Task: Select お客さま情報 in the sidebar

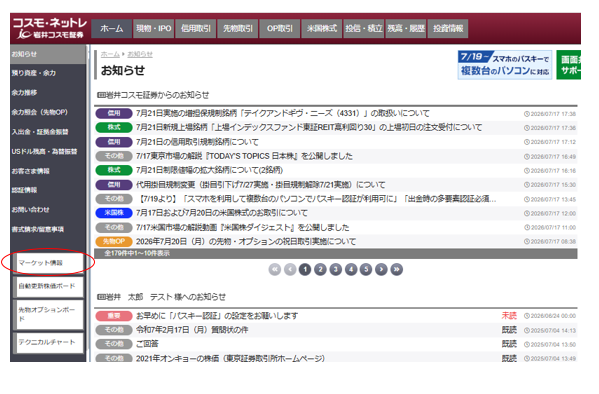Action: pos(48,171)
